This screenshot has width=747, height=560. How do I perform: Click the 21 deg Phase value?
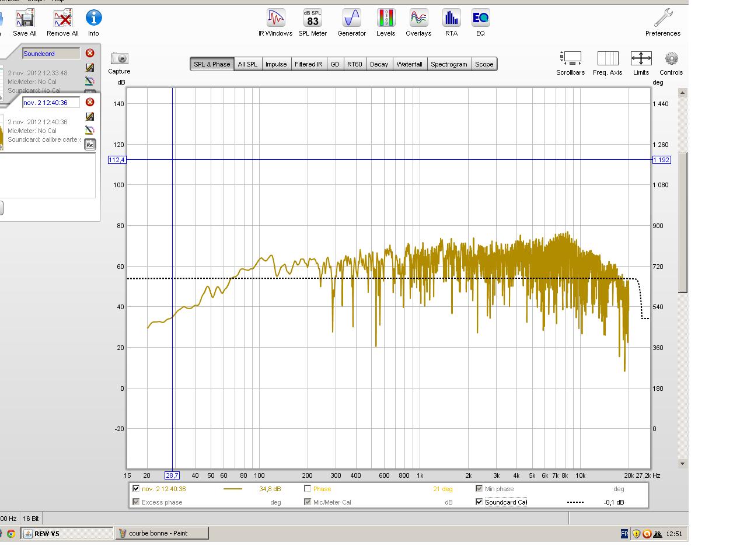[x=443, y=489]
